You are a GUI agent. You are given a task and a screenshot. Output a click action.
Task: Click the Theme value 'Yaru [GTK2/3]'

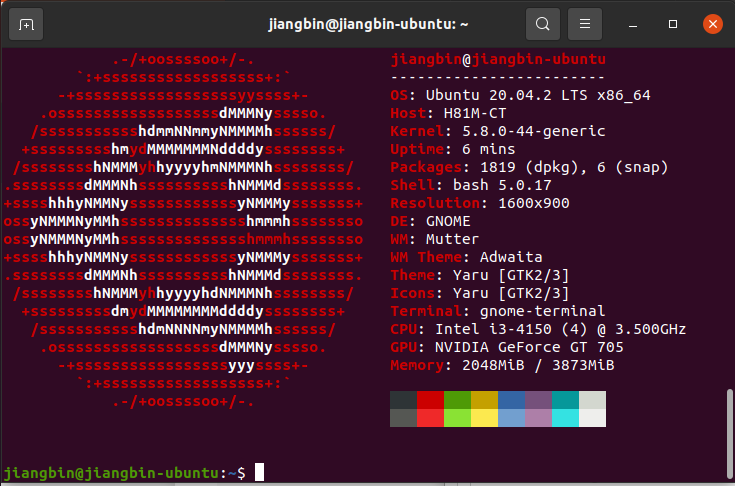[511, 275]
